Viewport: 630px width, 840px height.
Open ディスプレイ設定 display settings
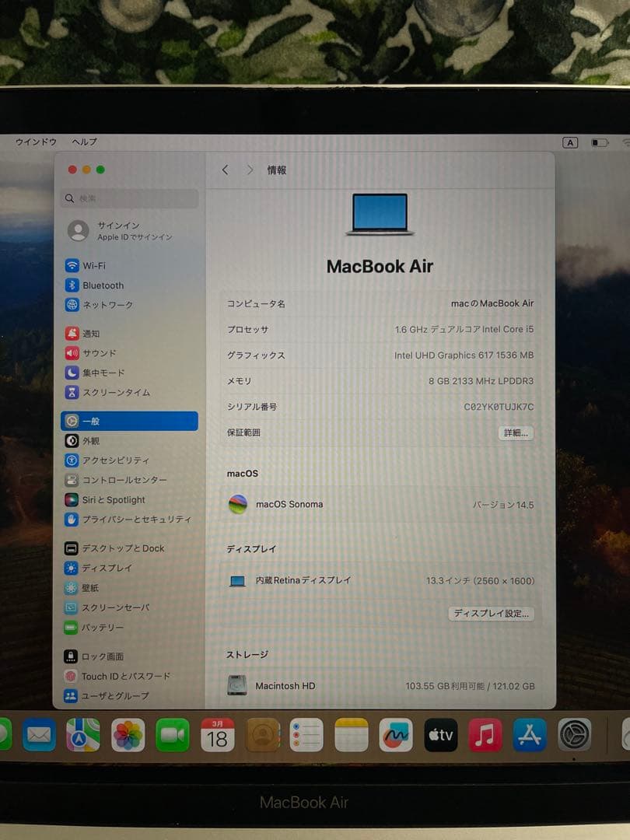click(492, 613)
